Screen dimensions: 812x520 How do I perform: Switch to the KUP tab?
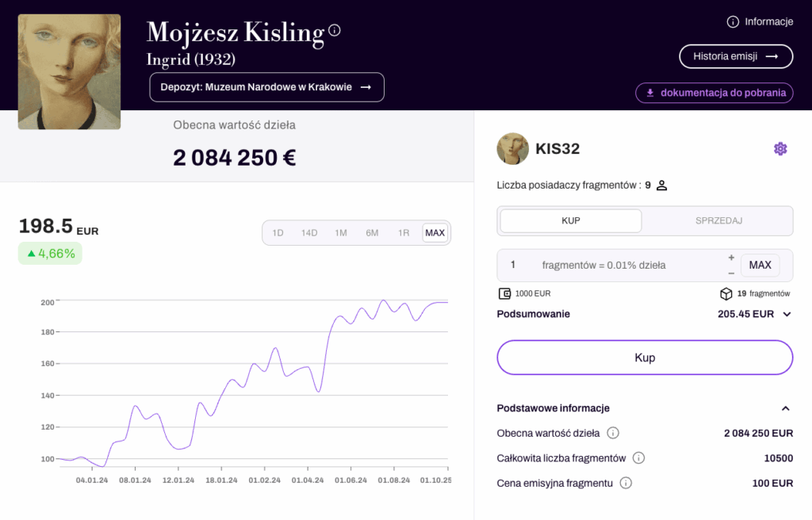tap(571, 220)
